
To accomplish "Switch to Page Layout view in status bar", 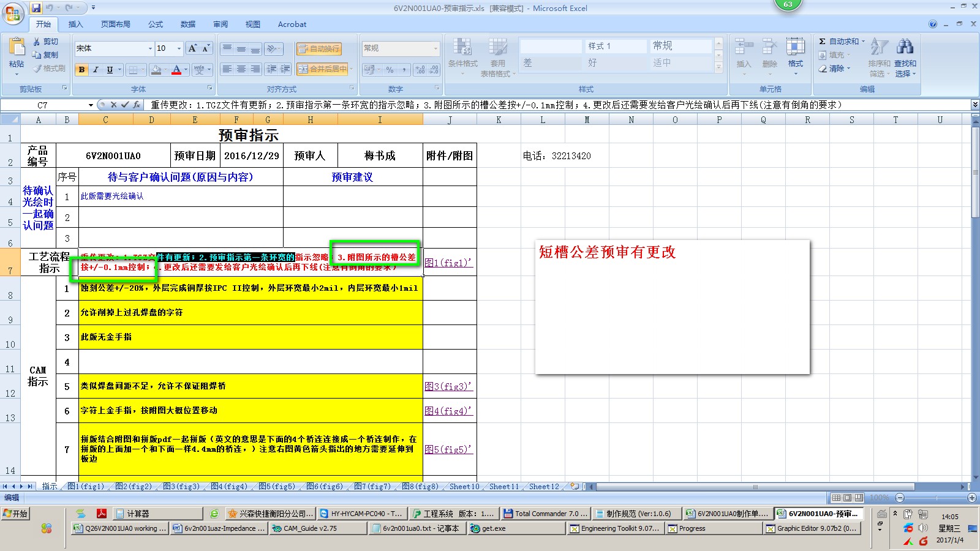I will pyautogui.click(x=847, y=498).
